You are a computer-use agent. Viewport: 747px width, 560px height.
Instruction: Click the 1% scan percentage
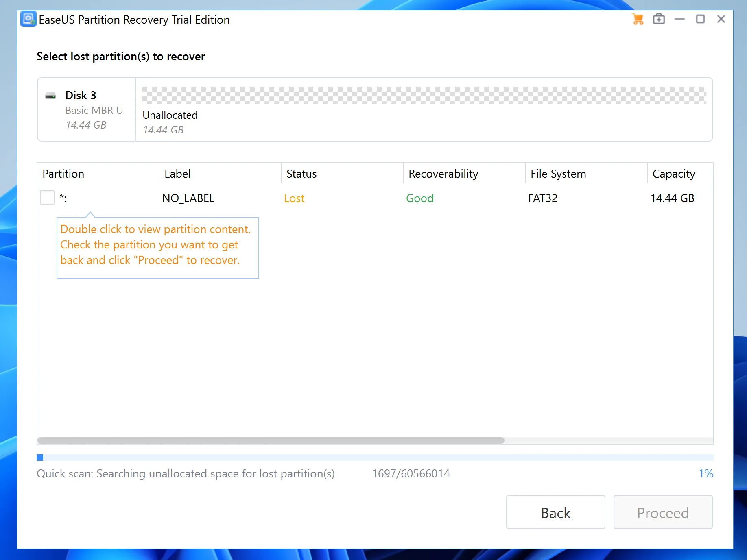pyautogui.click(x=706, y=473)
